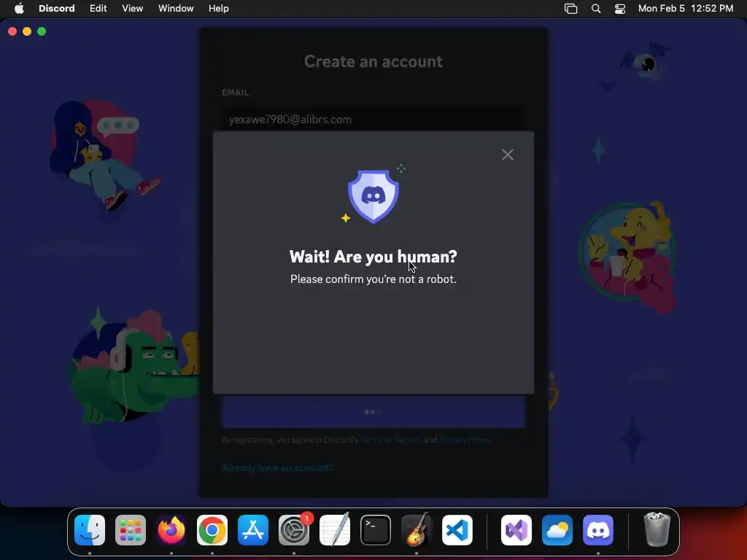The height and width of the screenshot is (560, 747).
Task: Launch Google Chrome from the Dock
Action: click(212, 530)
